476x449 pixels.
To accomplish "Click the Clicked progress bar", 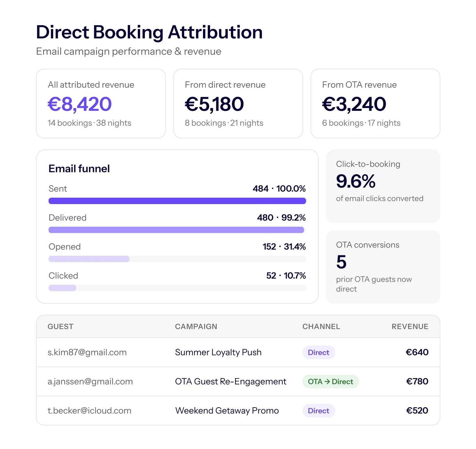I will coord(177,288).
